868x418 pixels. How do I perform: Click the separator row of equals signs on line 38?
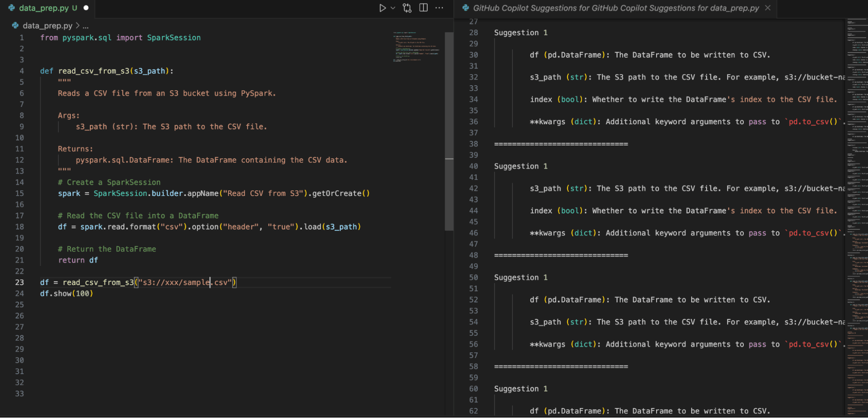tap(561, 144)
